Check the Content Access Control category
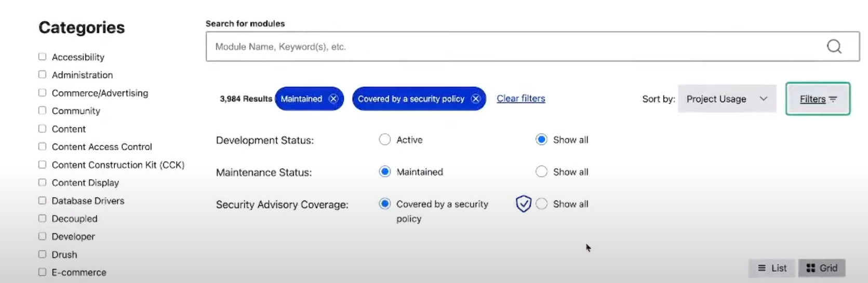 click(x=42, y=146)
